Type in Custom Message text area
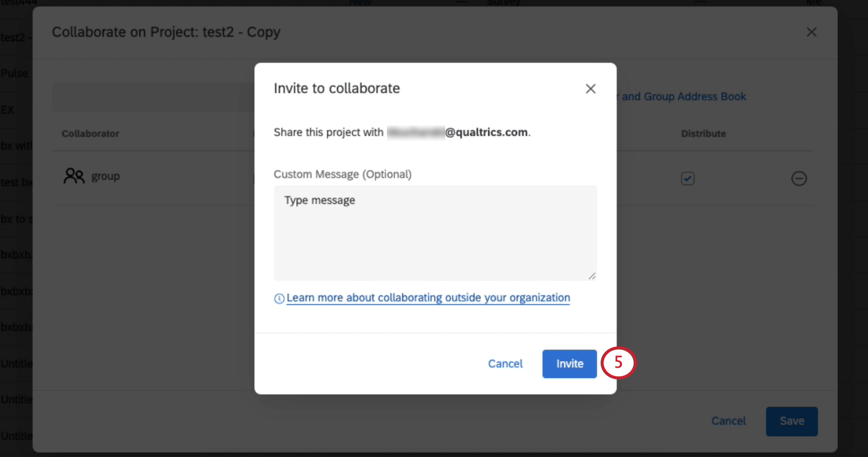 [435, 233]
